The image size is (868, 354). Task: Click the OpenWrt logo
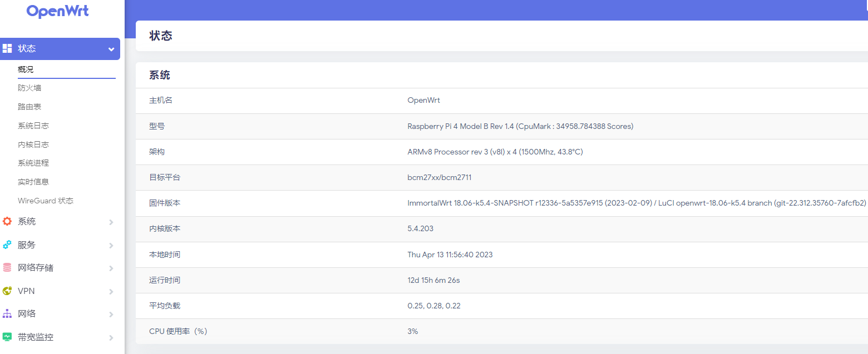point(57,11)
